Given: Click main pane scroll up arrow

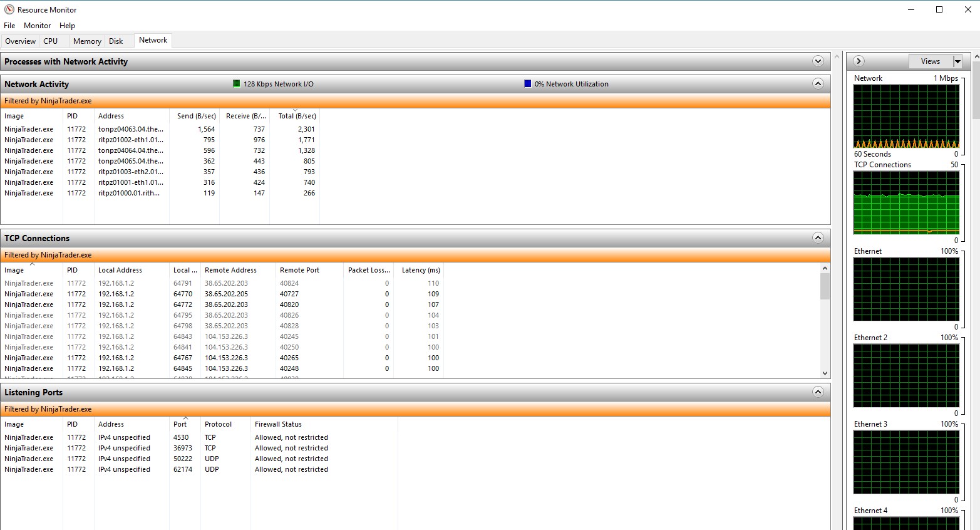Looking at the screenshot, I should tap(837, 57).
